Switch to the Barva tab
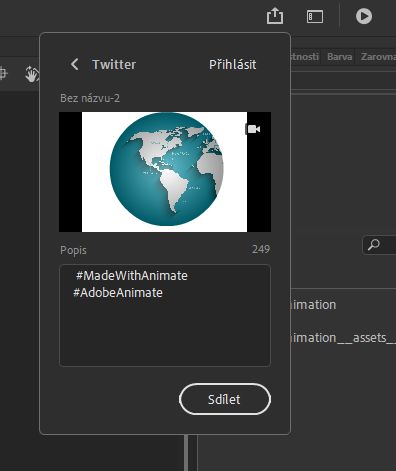Screen dimensions: 396x471 click(339, 57)
